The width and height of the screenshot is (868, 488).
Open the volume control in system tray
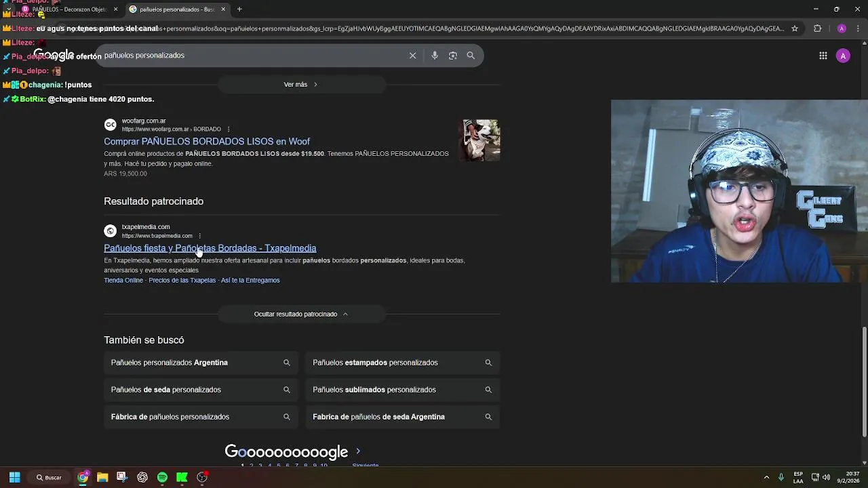click(x=826, y=477)
